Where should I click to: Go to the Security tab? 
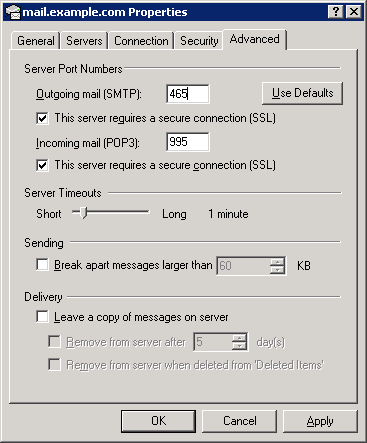199,41
